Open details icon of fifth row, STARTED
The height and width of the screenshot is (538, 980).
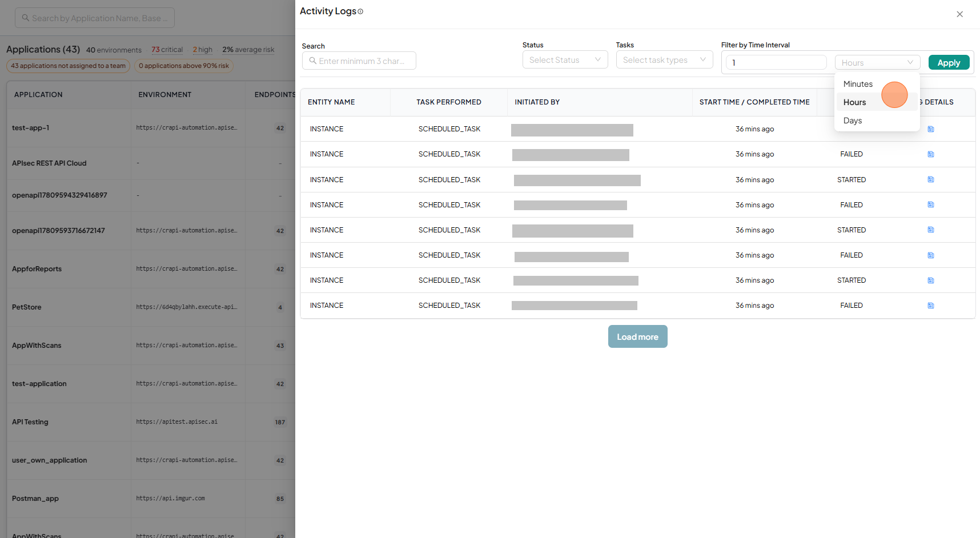coord(931,230)
